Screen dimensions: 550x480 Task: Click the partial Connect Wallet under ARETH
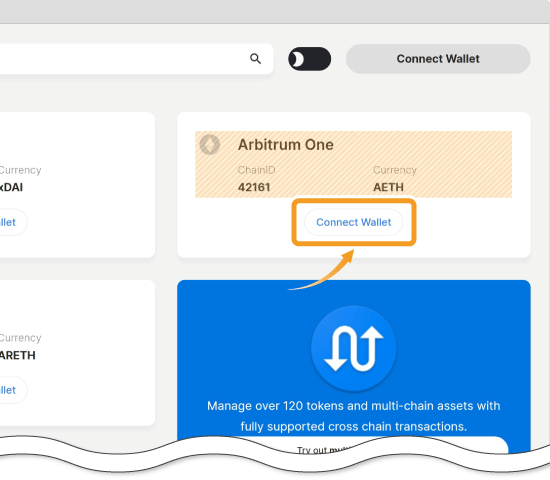tap(11, 390)
